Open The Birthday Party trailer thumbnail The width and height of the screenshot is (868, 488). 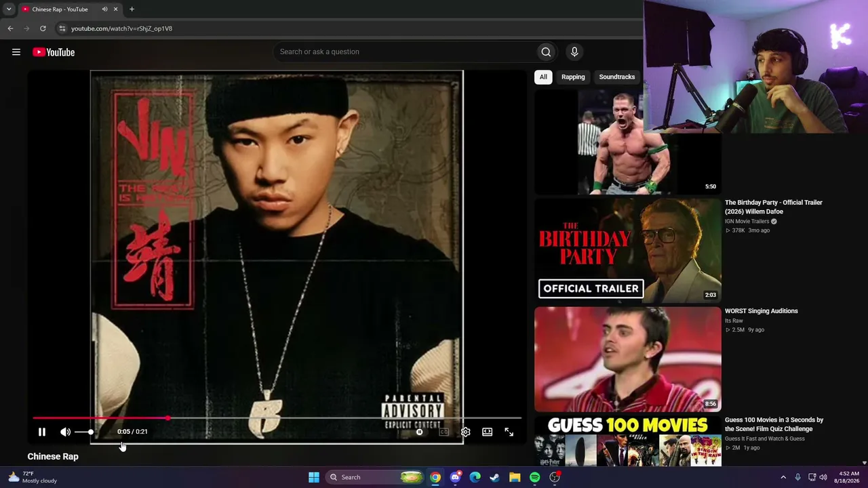(x=627, y=250)
